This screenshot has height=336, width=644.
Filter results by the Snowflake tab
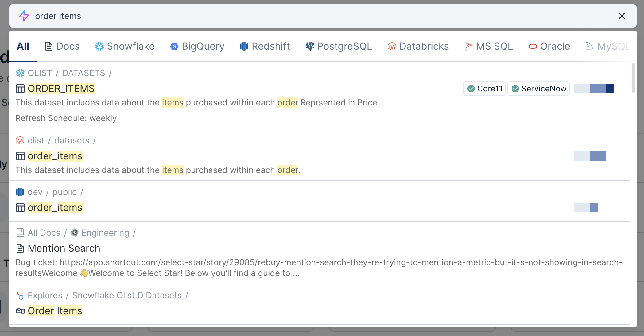(x=125, y=46)
